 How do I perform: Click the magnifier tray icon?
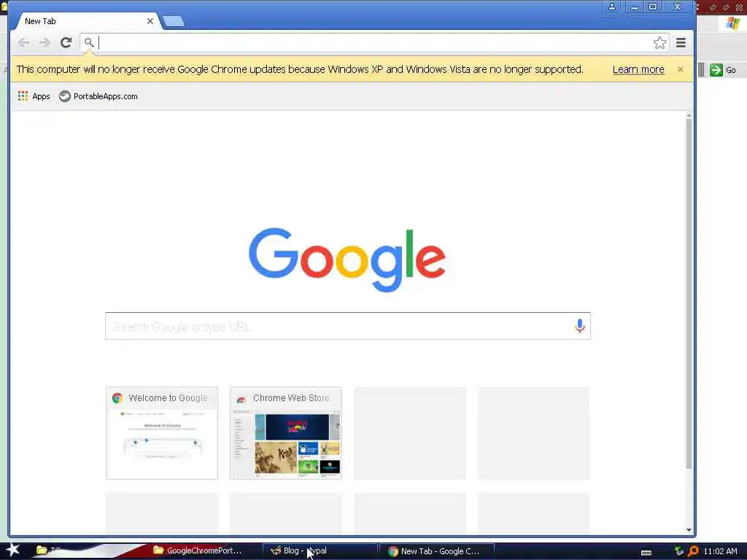[x=693, y=551]
